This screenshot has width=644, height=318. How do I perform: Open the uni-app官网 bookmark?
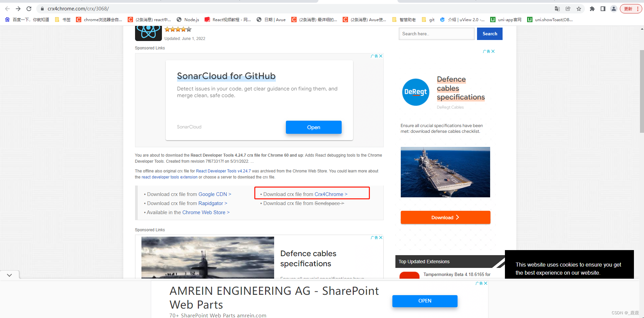[506, 20]
